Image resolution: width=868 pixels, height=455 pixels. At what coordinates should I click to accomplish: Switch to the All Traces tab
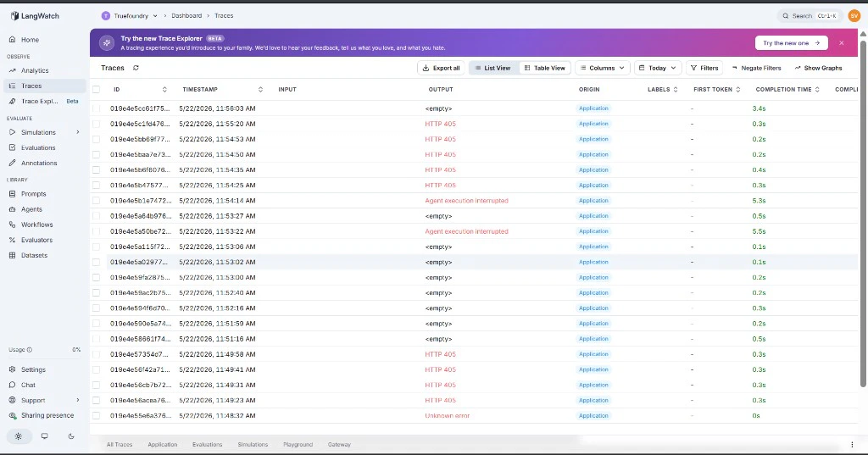[x=120, y=445]
